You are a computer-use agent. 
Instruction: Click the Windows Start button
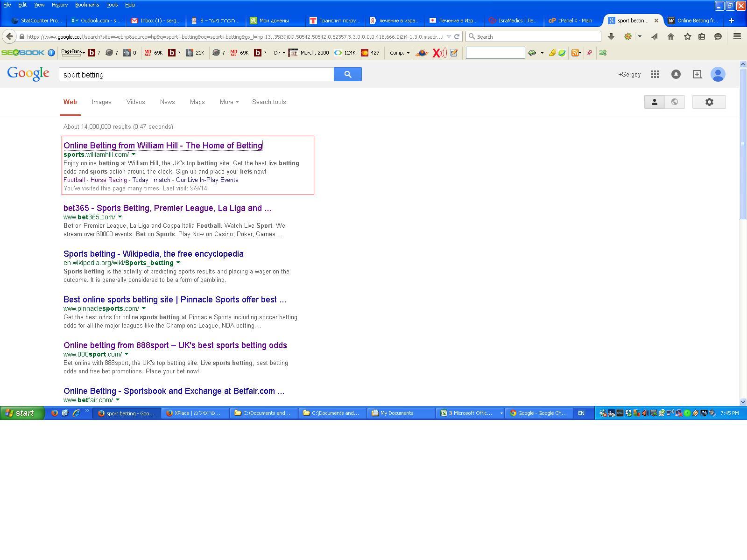(x=22, y=413)
